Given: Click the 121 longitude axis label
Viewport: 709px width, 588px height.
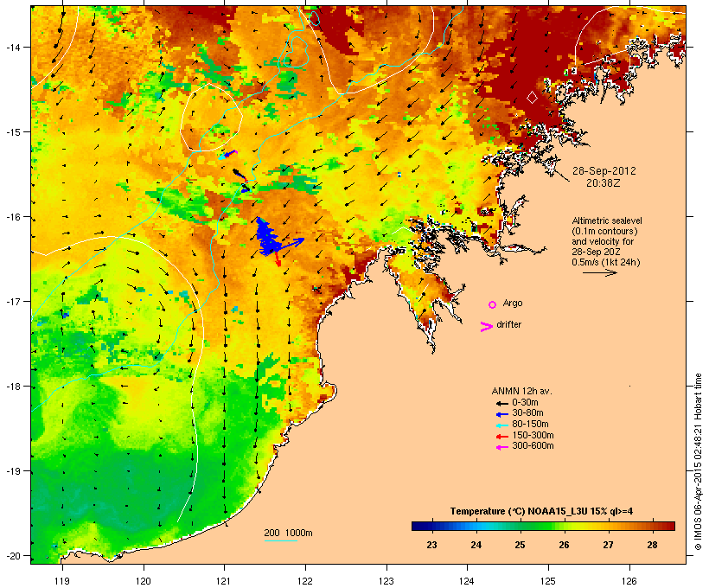Looking at the screenshot, I should click(224, 581).
